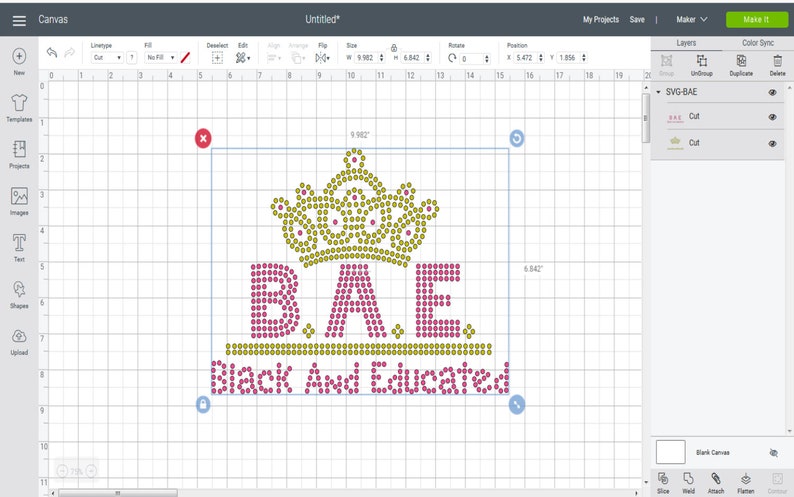
Task: Open the Maker machine dropdown
Action: click(x=691, y=19)
